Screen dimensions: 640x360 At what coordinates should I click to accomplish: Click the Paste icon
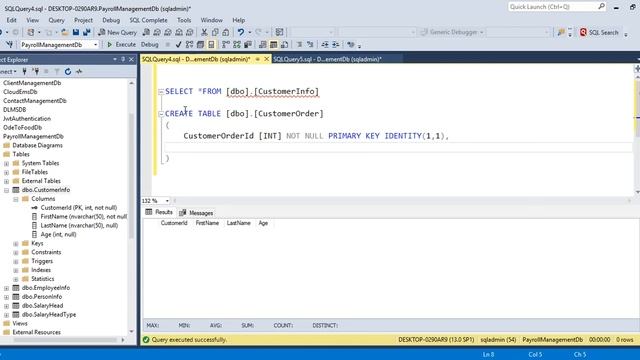[x=225, y=32]
